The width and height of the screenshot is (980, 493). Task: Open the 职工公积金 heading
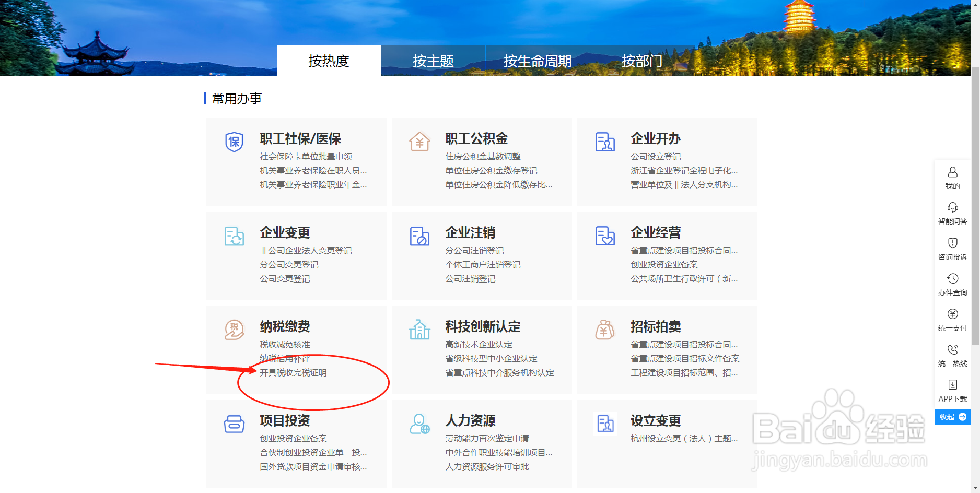[476, 139]
